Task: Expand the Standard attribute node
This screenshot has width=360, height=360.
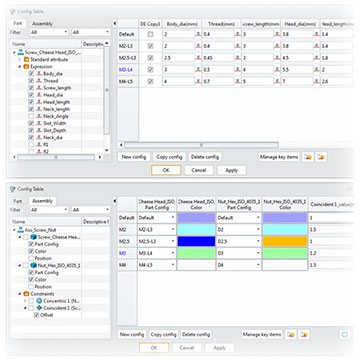Action: pos(20,60)
